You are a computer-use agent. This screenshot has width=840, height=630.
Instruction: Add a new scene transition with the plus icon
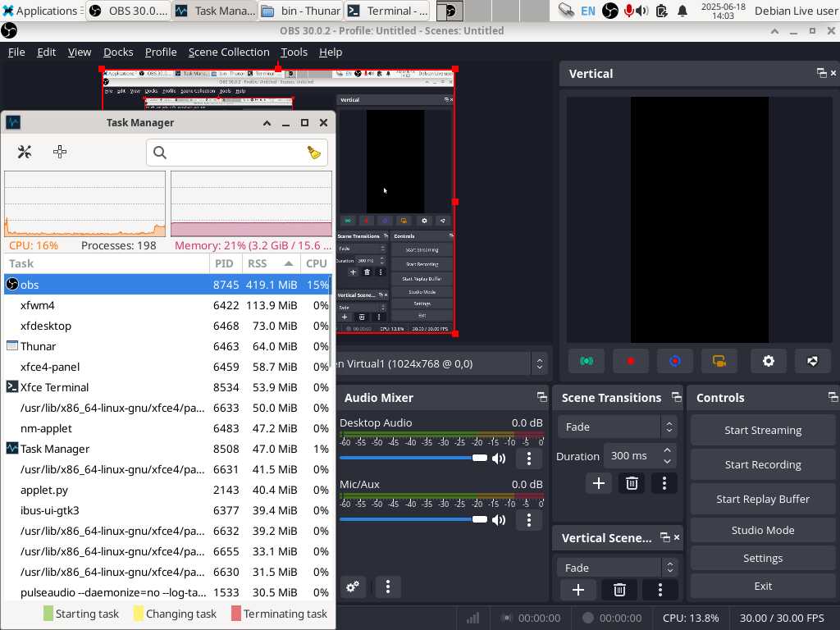point(598,483)
